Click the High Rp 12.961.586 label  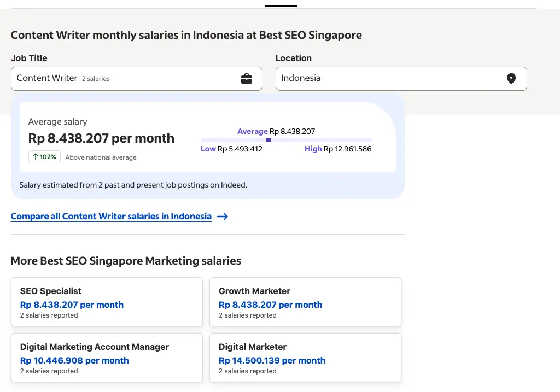point(338,149)
